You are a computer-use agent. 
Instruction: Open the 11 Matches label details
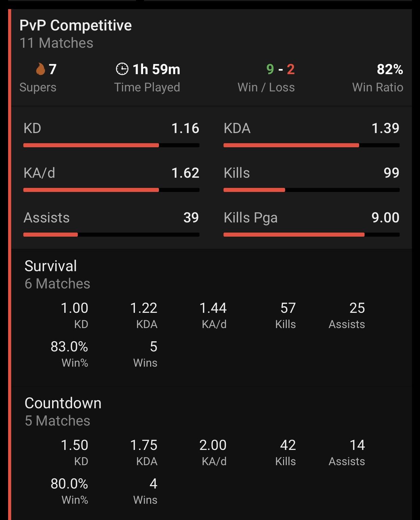56,43
